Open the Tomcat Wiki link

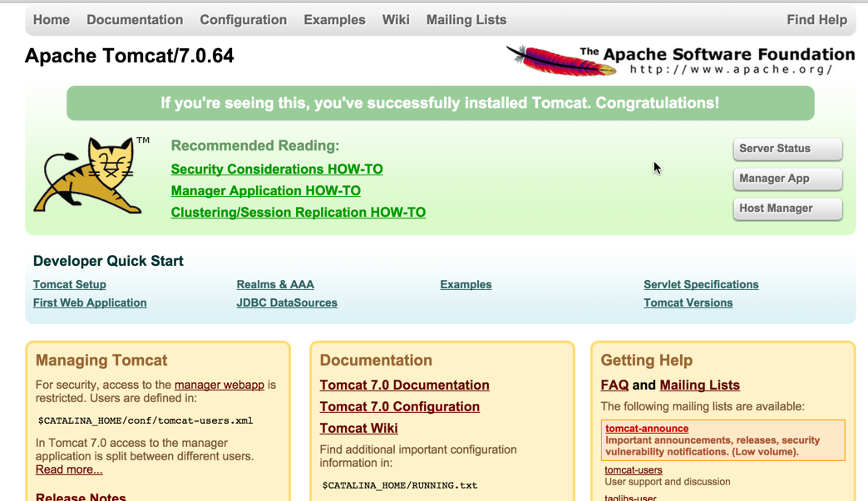click(358, 428)
